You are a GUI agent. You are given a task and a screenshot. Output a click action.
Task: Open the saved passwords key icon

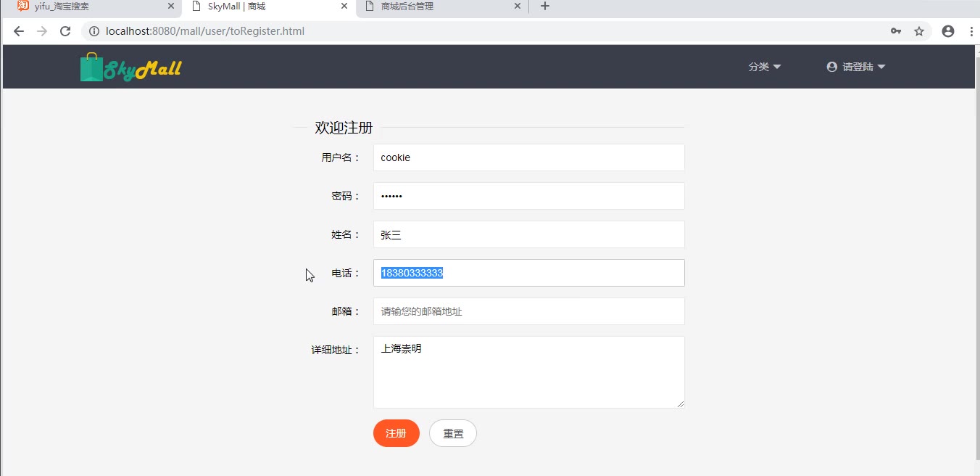click(x=896, y=31)
